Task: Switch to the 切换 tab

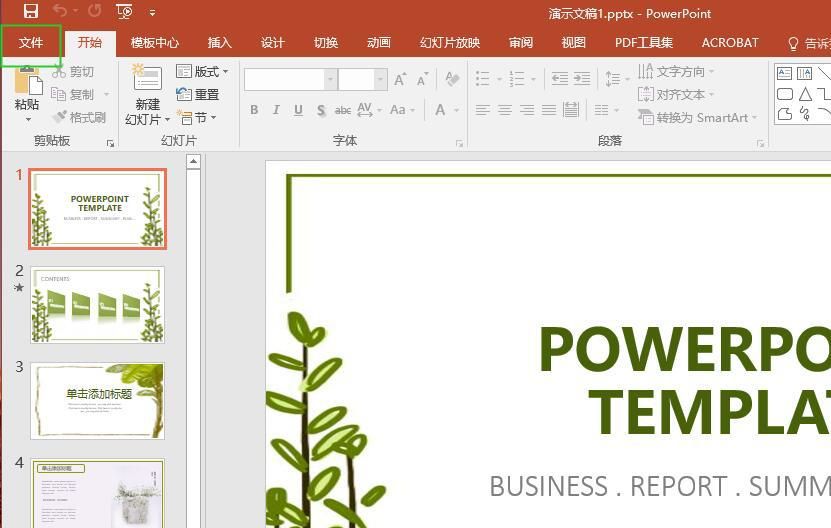Action: (325, 42)
